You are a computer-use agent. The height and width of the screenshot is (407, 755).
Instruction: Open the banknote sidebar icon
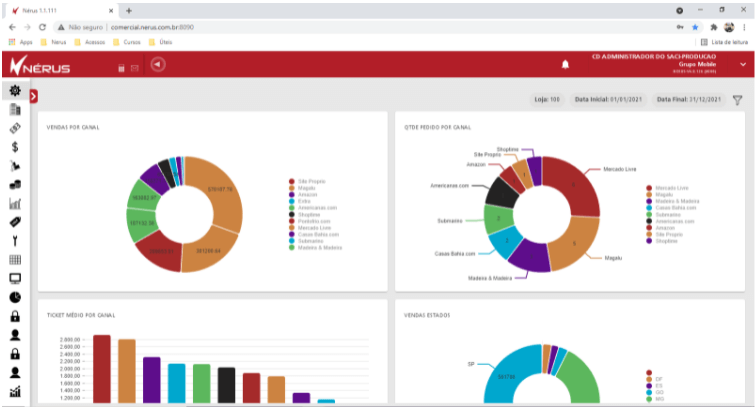[15, 128]
